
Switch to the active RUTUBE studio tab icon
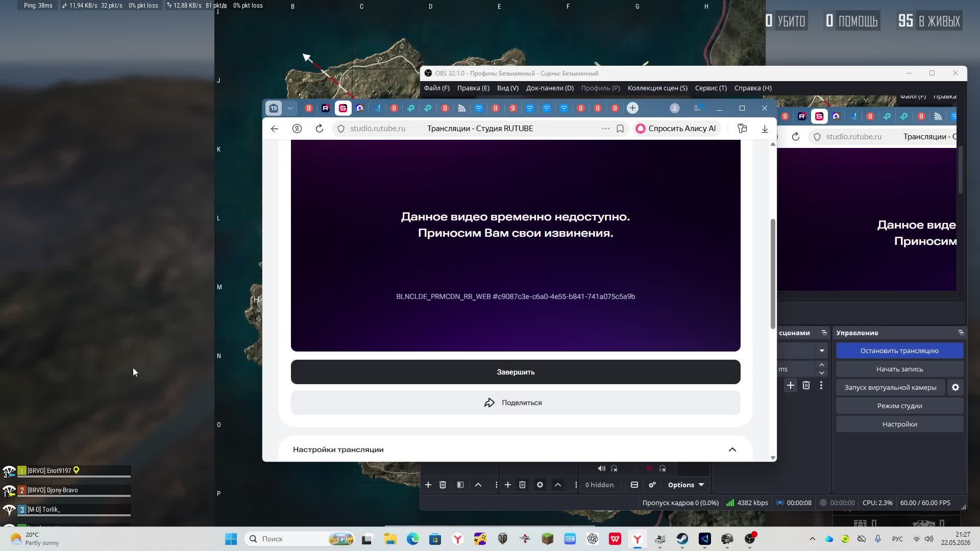(x=343, y=108)
